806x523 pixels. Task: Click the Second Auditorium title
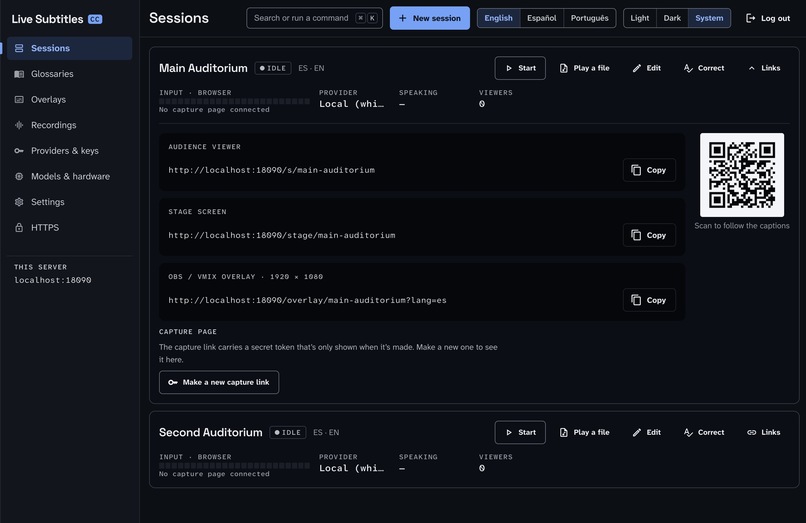coord(211,432)
